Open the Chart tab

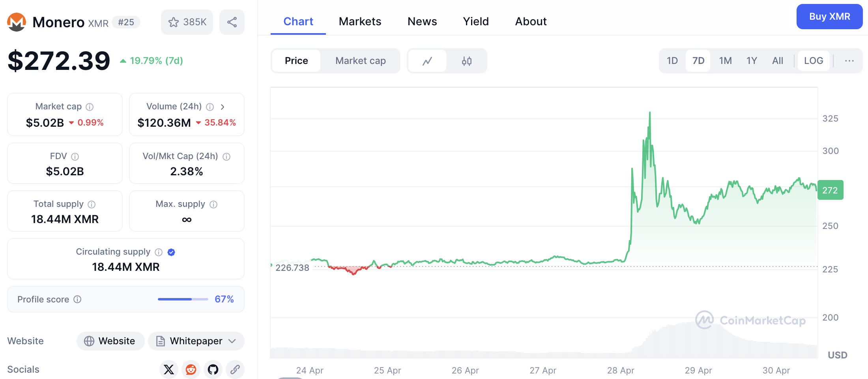[298, 21]
